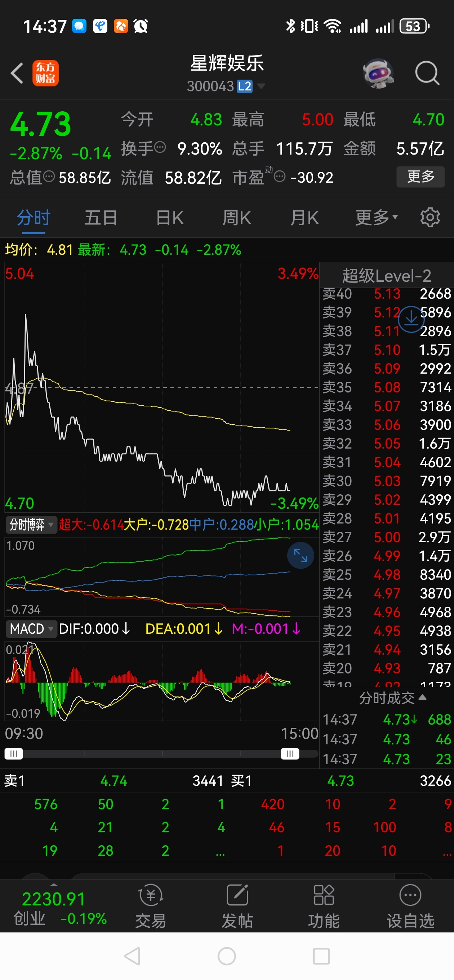Tap the MACD histogram chart
Image resolution: width=454 pixels, height=980 pixels.
[x=162, y=681]
